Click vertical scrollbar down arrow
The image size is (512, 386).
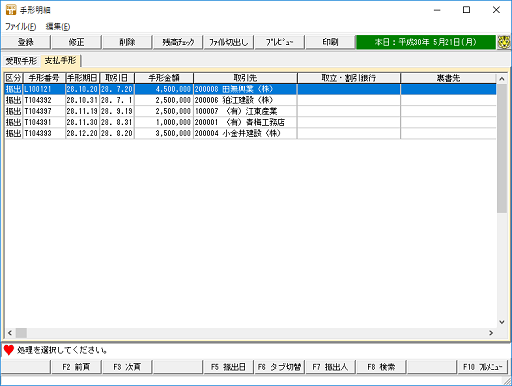(x=502, y=322)
